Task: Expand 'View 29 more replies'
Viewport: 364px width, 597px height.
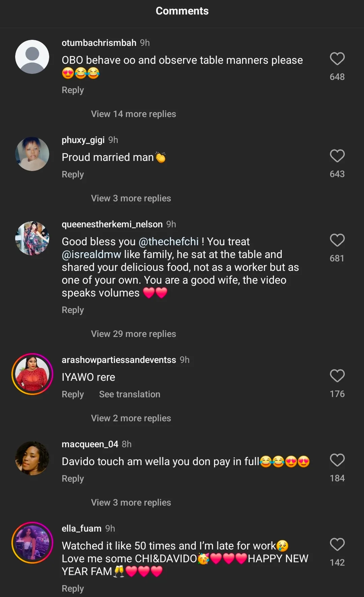Action: coord(133,334)
